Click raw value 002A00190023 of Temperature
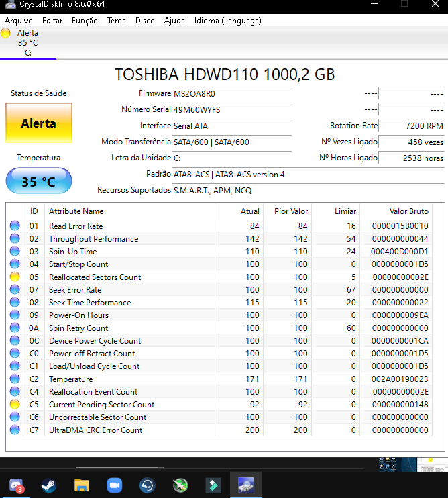The height and width of the screenshot is (498, 448). click(x=400, y=379)
